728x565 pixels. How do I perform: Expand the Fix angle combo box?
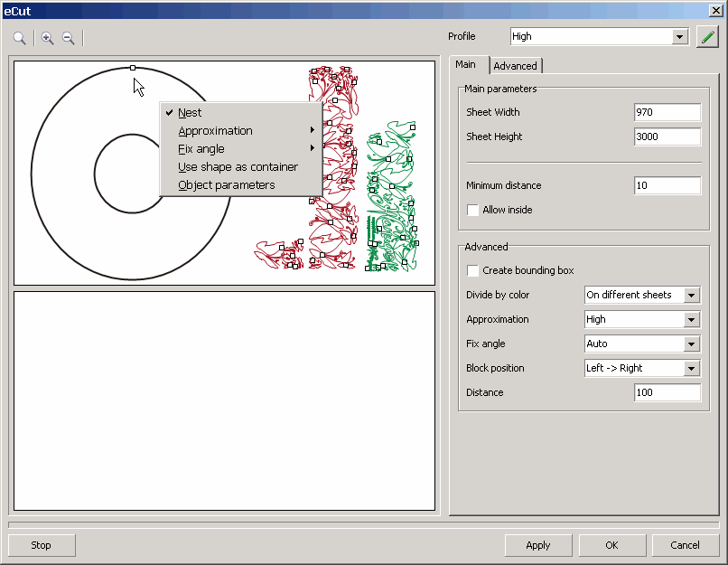pyautogui.click(x=691, y=344)
